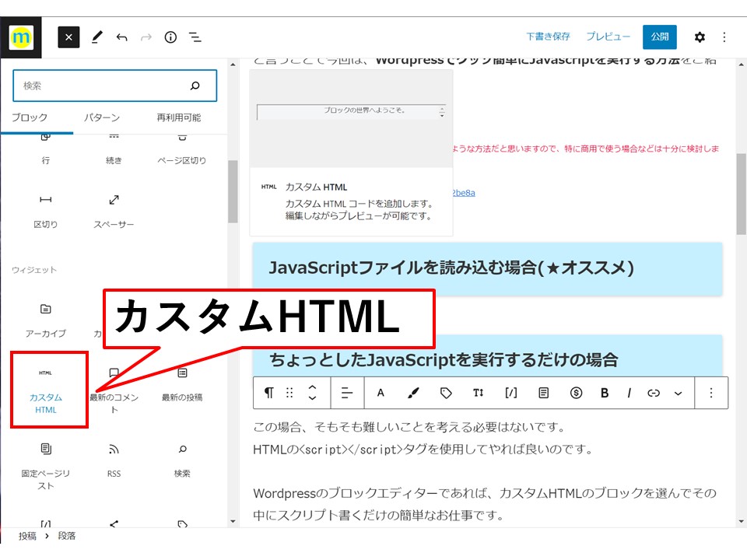
Task: Click the 段落 breadcrumb
Action: coord(67,536)
